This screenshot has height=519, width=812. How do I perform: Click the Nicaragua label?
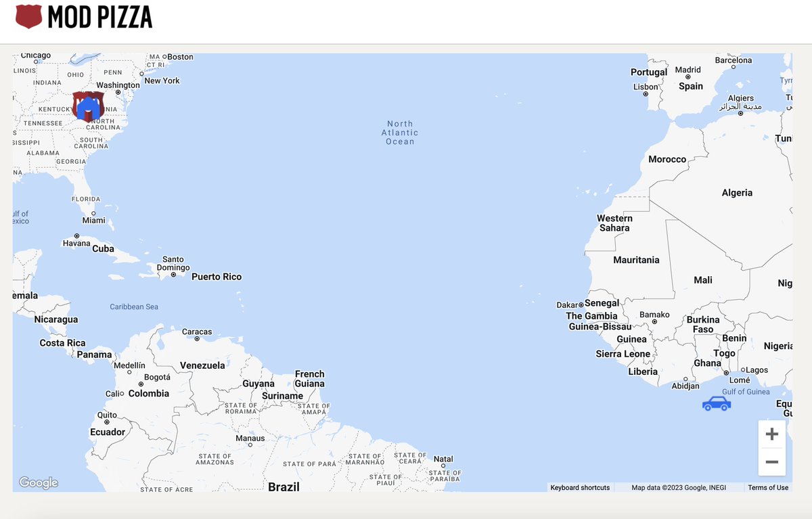pyautogui.click(x=56, y=319)
